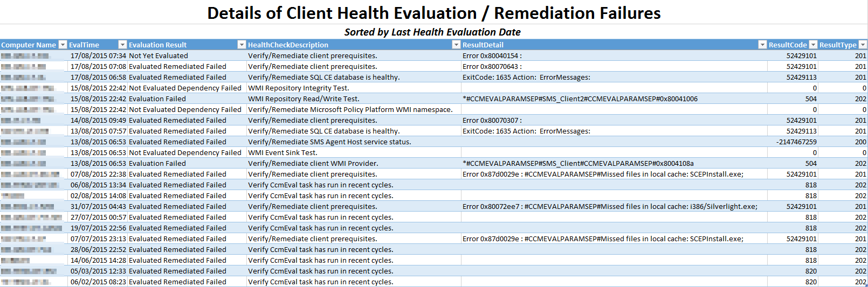Expand the ResultDetail column filter arrow
The height and width of the screenshot is (287, 868).
(762, 45)
